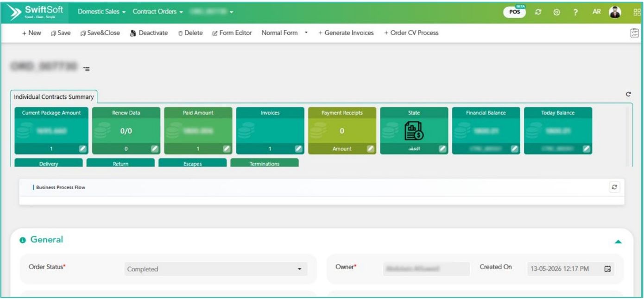Expand the Domestic Sales menu

coord(102,12)
